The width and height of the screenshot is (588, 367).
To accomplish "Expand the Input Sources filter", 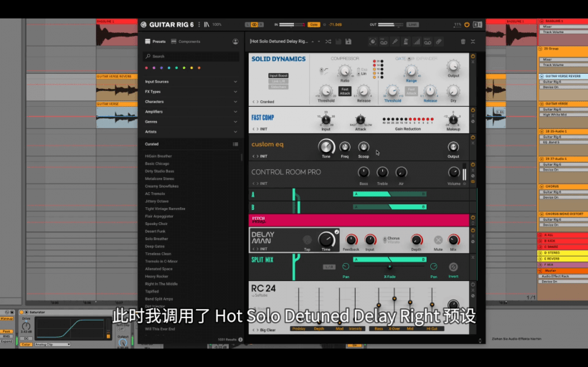I will pos(190,82).
